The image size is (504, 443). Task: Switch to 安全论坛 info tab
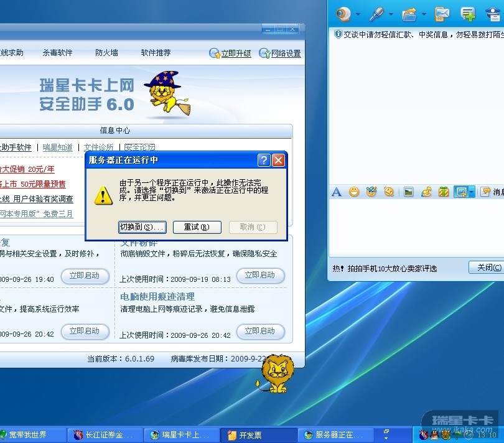click(139, 147)
